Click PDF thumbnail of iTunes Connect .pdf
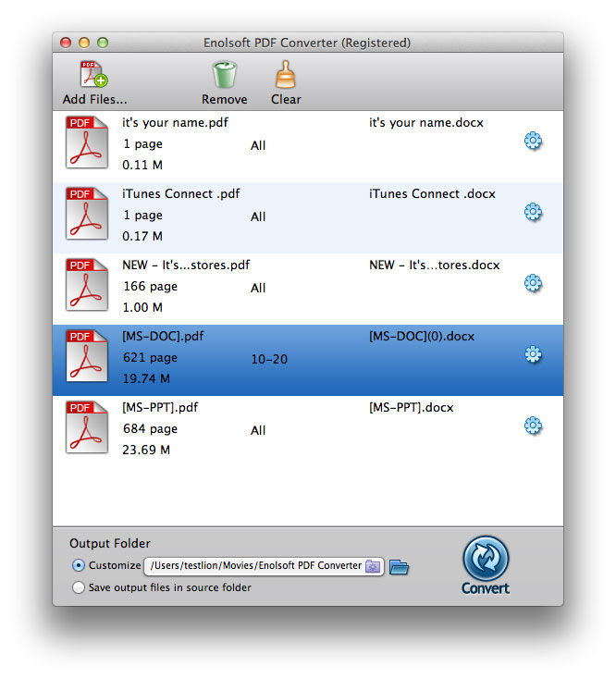Screen dimensions: 616x679 tap(87, 213)
